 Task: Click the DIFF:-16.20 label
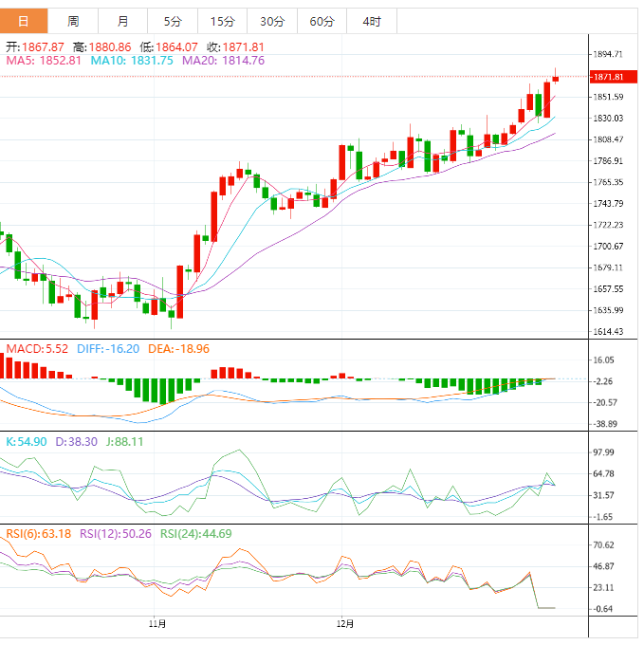[108, 349]
